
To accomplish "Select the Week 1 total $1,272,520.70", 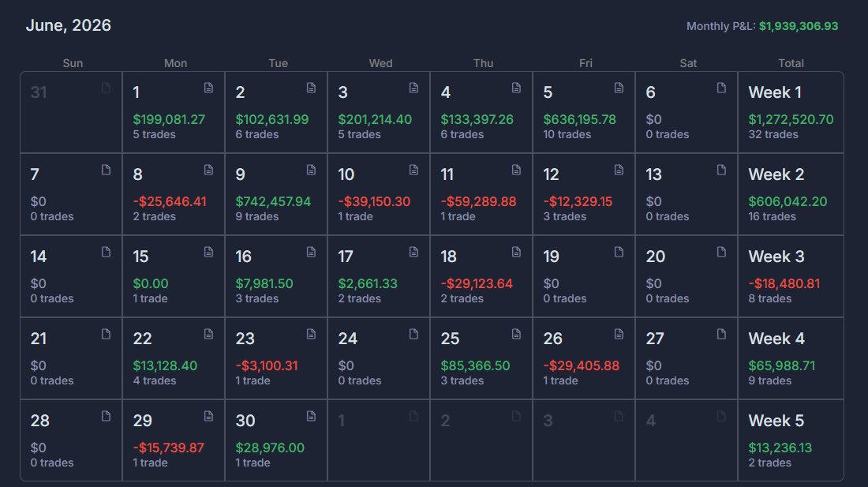I will coord(791,119).
